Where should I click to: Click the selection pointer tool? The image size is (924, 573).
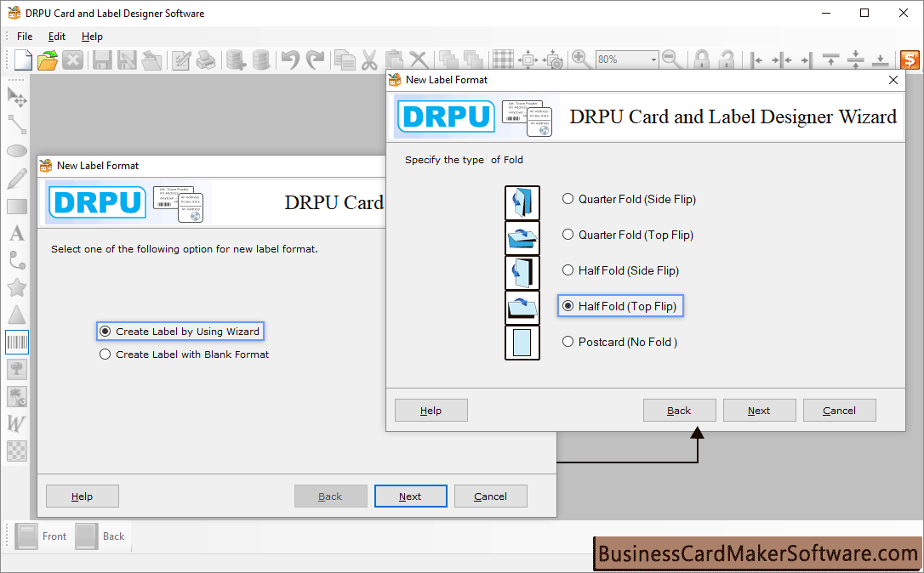coord(16,97)
